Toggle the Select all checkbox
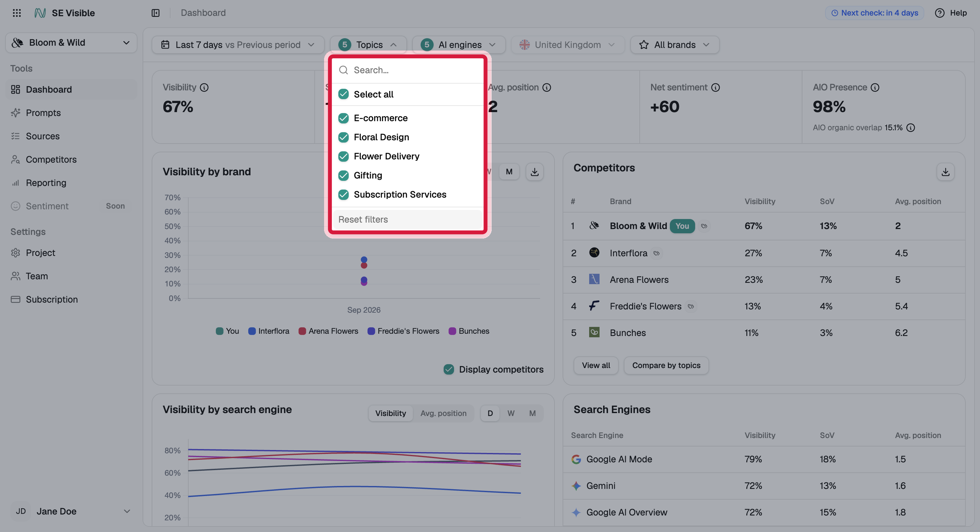980x532 pixels. (344, 94)
